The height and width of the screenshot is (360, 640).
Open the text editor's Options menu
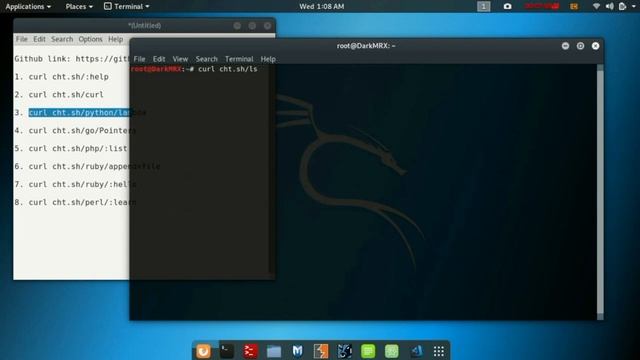[x=90, y=39]
